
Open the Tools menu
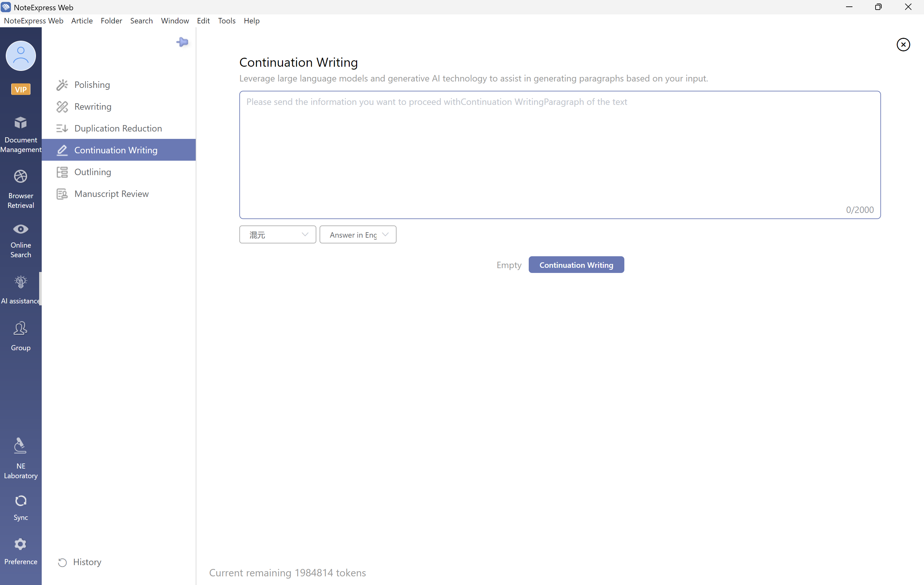tap(227, 21)
